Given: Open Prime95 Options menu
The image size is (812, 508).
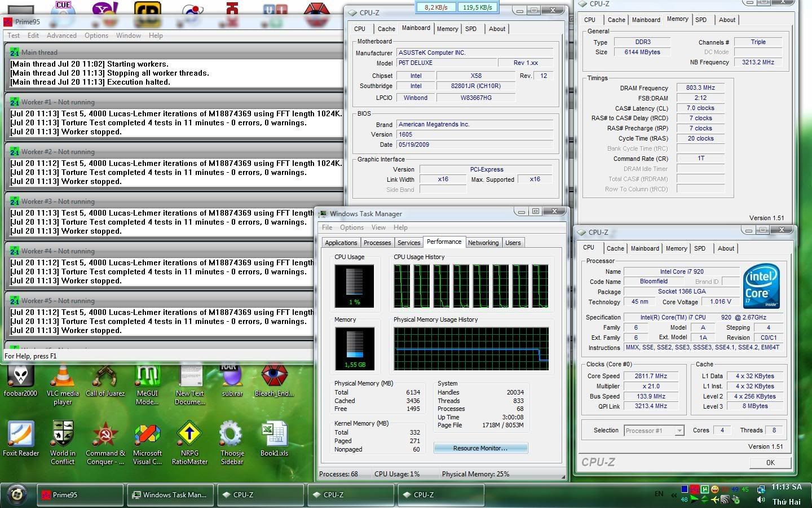Looking at the screenshot, I should [x=96, y=36].
